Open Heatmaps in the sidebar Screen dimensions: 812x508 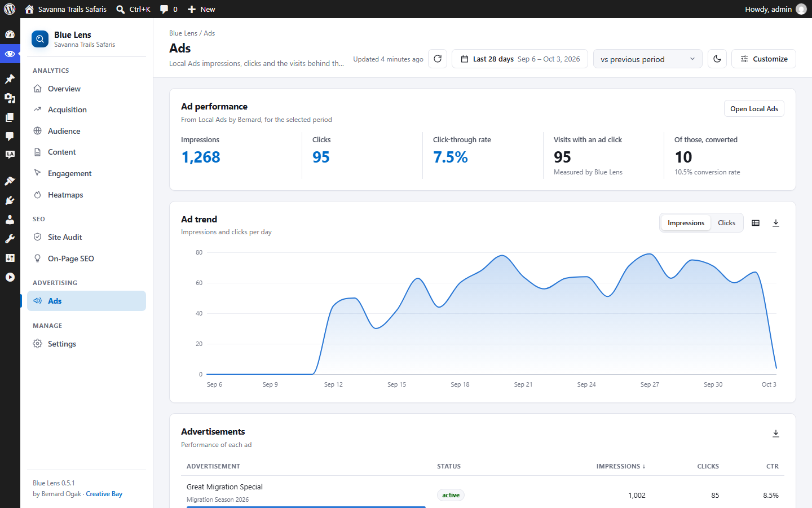[x=86, y=195]
